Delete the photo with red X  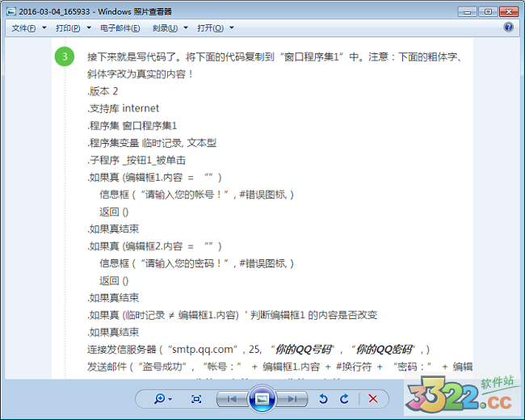tap(373, 399)
